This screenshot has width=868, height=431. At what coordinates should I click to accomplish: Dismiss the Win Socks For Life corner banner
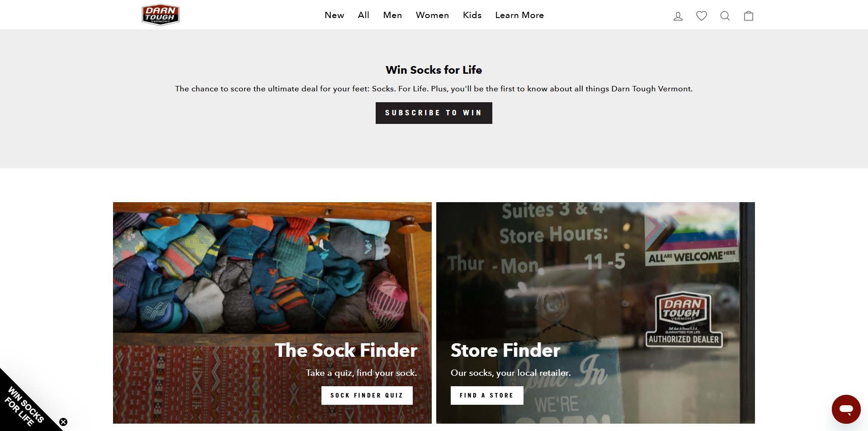[63, 422]
